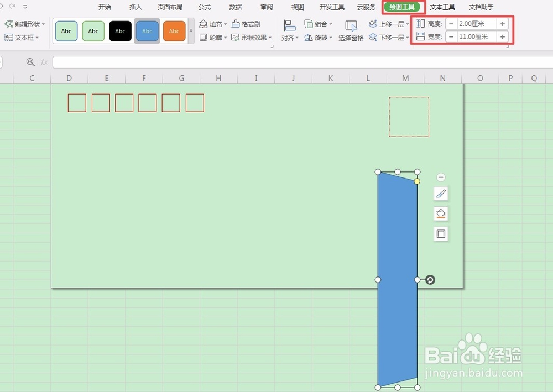Open the 旋转 rotate dropdown
This screenshot has height=392, width=553.
pyautogui.click(x=318, y=38)
